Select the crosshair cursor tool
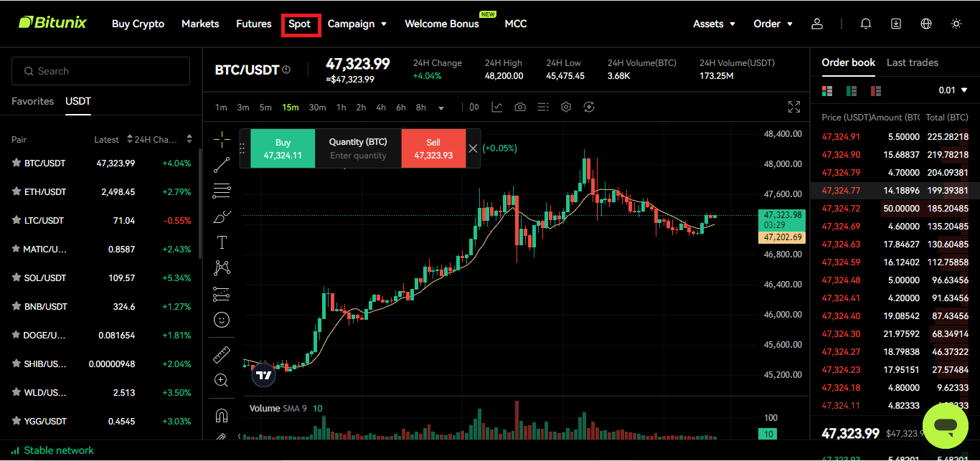The image size is (980, 461). click(222, 138)
